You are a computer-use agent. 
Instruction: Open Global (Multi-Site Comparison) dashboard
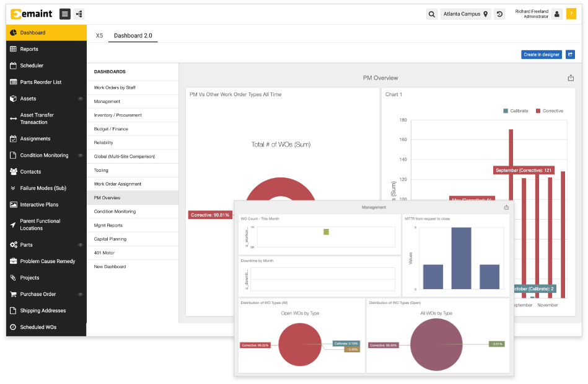[x=133, y=156]
